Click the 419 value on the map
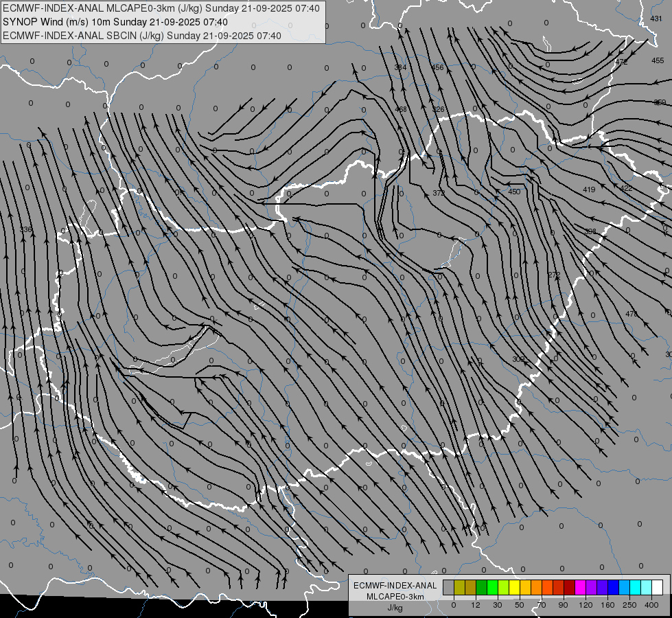The height and width of the screenshot is (618, 672). coord(589,190)
